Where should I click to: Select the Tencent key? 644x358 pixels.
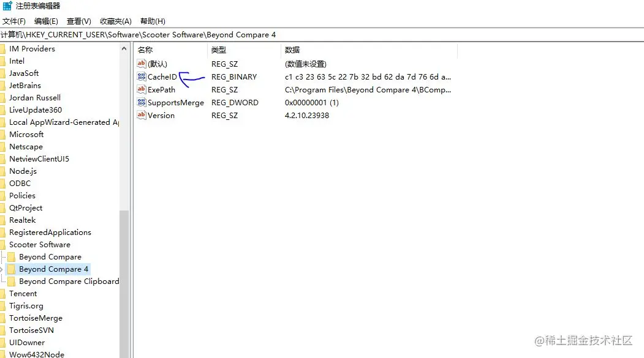23,294
